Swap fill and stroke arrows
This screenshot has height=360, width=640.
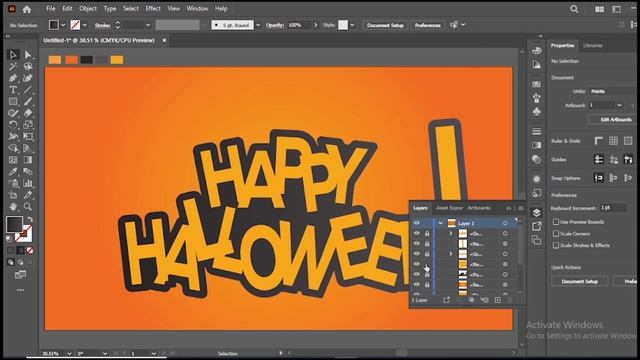pos(29,220)
